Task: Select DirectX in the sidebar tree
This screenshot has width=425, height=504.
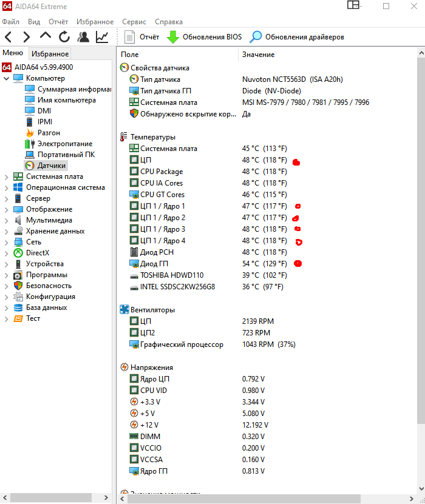Action: 37,253
